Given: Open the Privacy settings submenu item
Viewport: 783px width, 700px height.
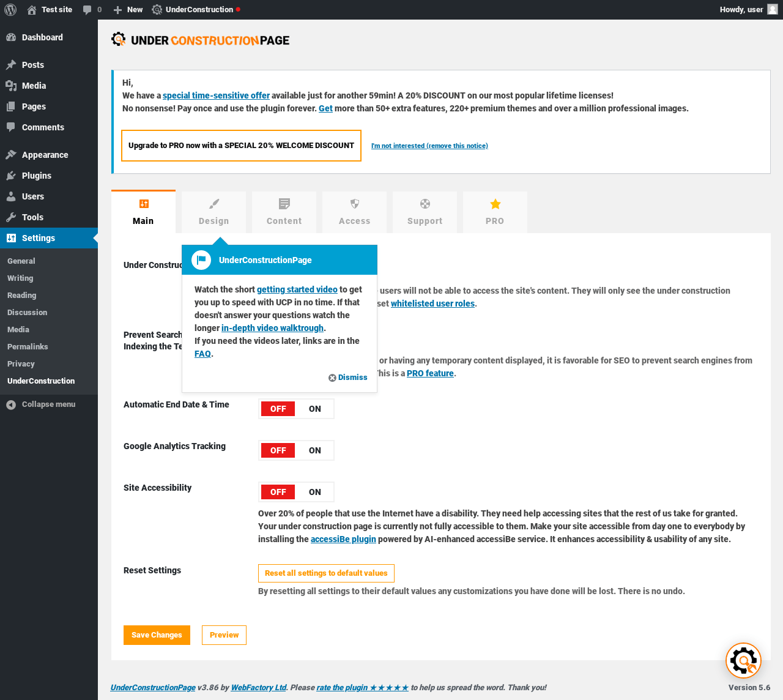Looking at the screenshot, I should pos(21,364).
